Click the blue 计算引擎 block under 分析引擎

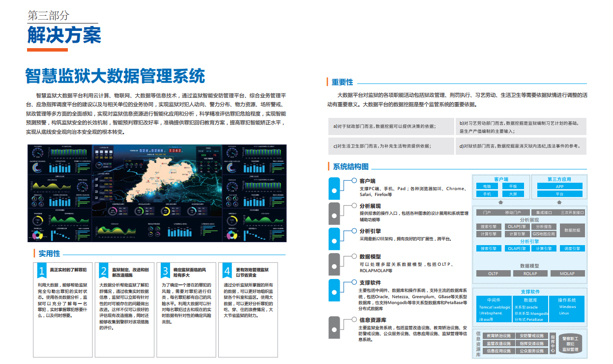pyautogui.click(x=544, y=249)
